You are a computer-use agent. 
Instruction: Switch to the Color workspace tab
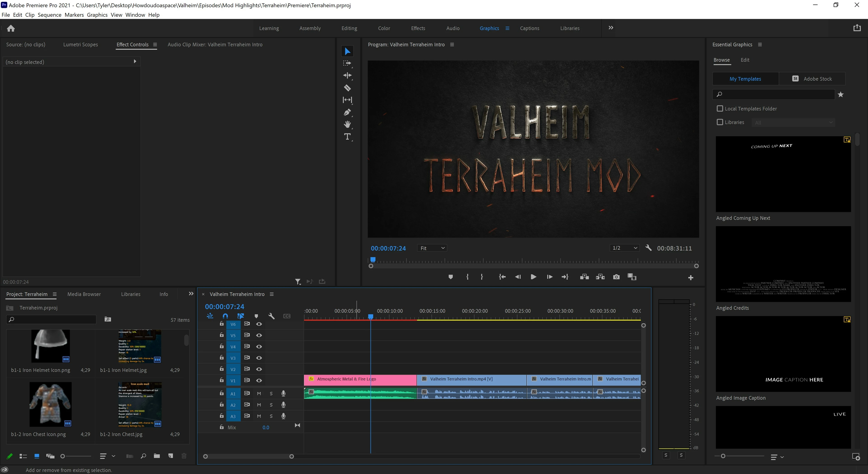tap(384, 28)
